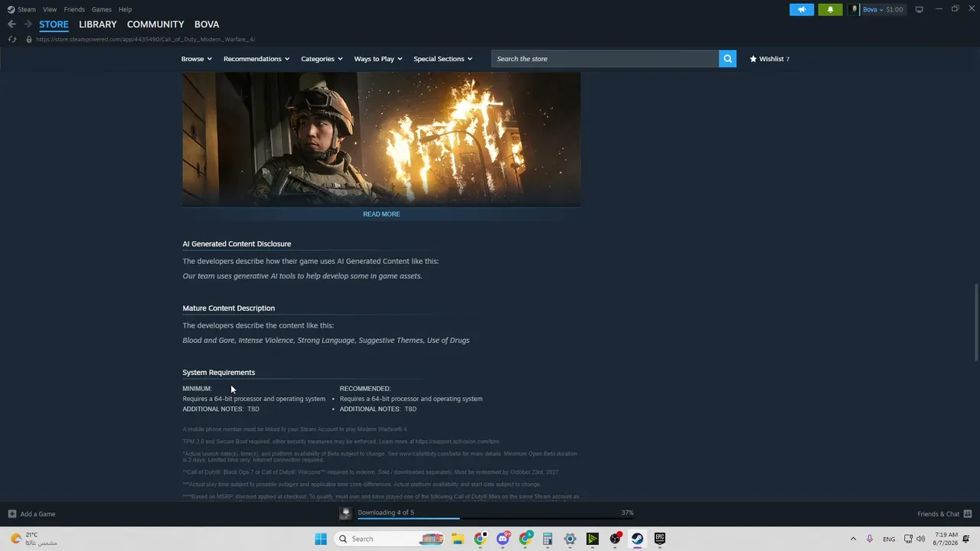Open Epic Games Launcher from taskbar
Screen dimensions: 980x551
point(660,539)
